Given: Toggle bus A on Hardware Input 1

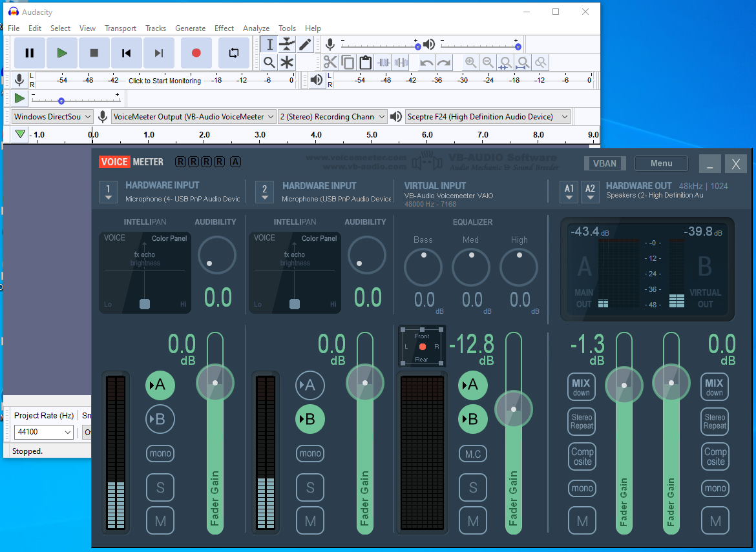Looking at the screenshot, I should pos(160,385).
